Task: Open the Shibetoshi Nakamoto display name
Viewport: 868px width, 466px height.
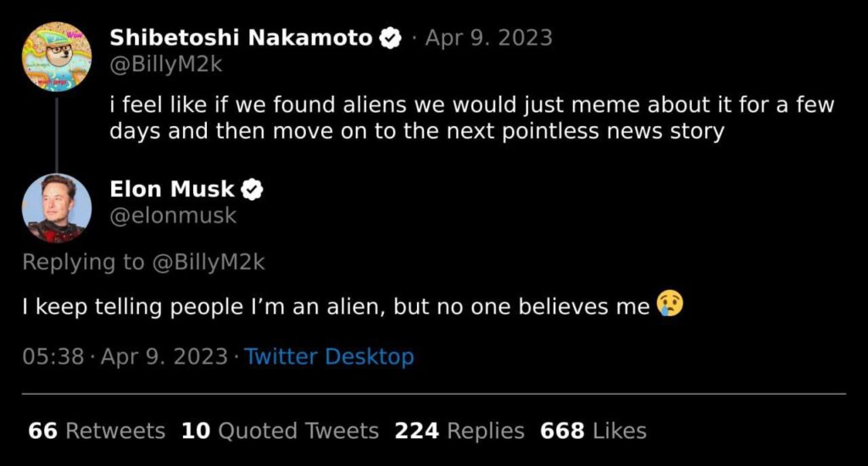Action: click(x=241, y=38)
